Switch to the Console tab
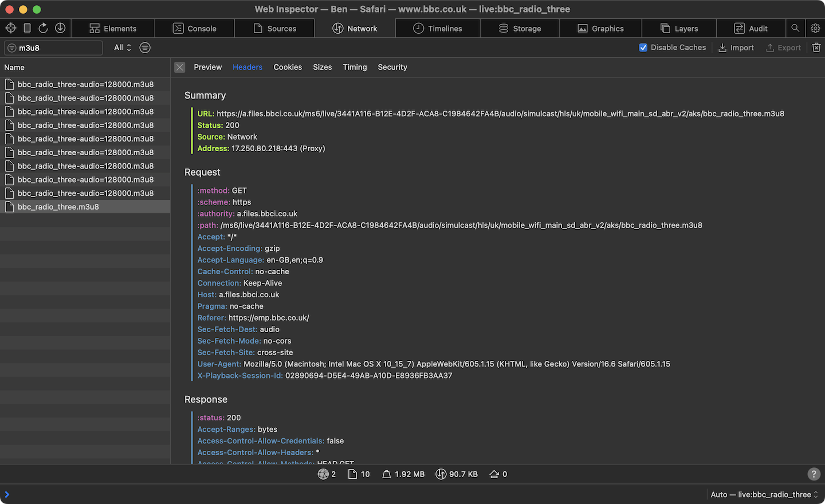This screenshot has width=825, height=504. (195, 29)
